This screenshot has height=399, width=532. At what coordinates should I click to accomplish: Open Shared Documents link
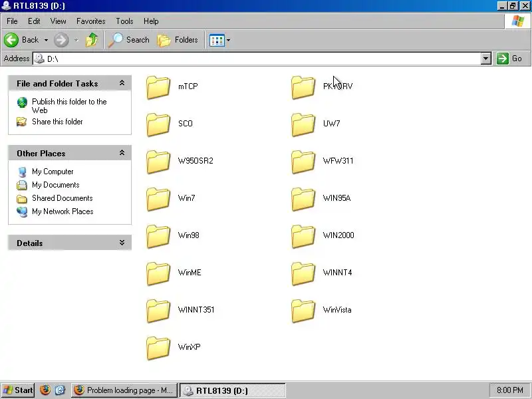(x=62, y=198)
